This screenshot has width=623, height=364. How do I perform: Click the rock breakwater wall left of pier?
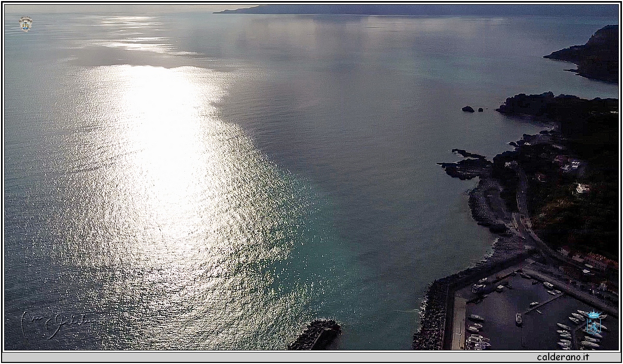pyautogui.click(x=431, y=317)
